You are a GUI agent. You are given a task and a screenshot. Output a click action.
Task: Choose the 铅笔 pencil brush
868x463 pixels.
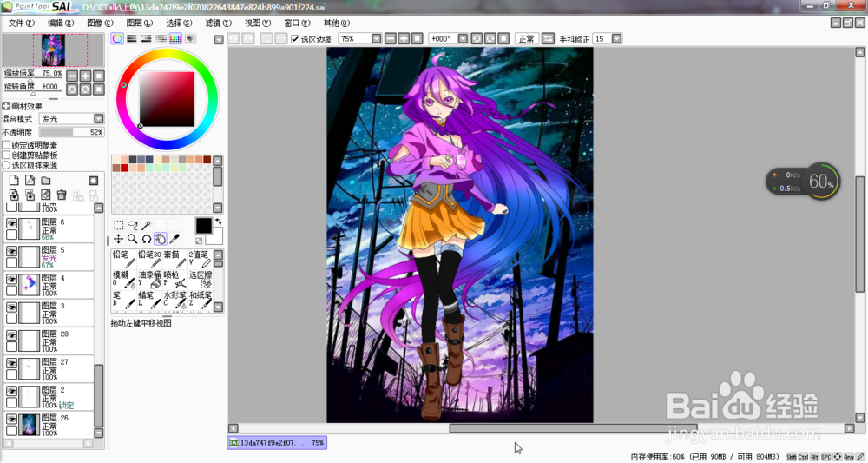pyautogui.click(x=123, y=259)
